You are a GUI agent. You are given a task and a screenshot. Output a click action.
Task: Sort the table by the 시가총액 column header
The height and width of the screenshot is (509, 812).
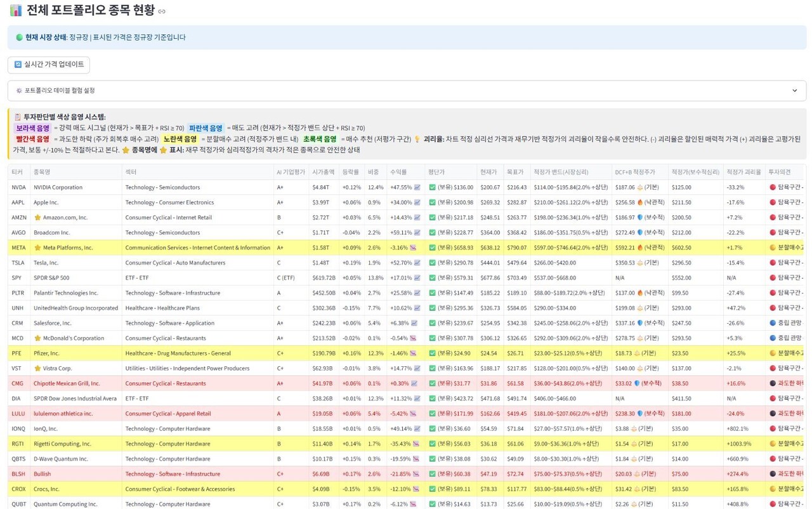(324, 172)
